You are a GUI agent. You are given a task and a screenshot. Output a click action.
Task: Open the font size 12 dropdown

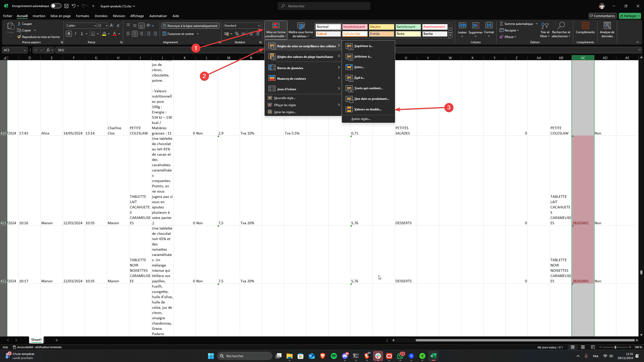click(x=106, y=26)
